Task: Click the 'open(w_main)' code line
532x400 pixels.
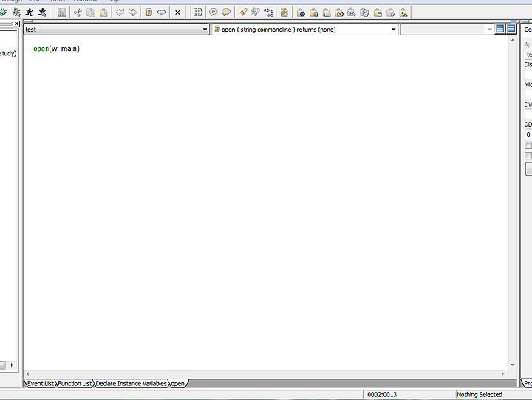Action: 56,49
